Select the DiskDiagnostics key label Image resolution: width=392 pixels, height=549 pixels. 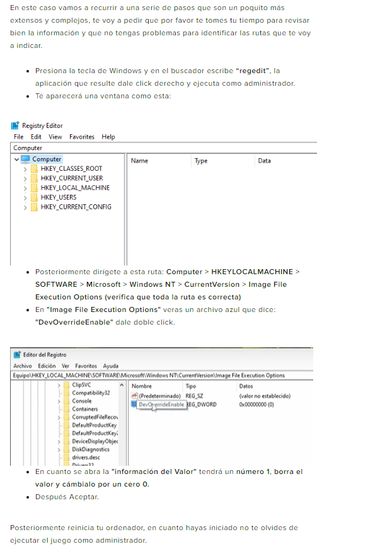[x=91, y=449]
